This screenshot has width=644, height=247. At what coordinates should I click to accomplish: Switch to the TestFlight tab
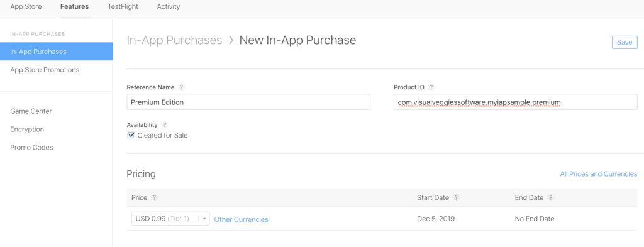pyautogui.click(x=123, y=6)
